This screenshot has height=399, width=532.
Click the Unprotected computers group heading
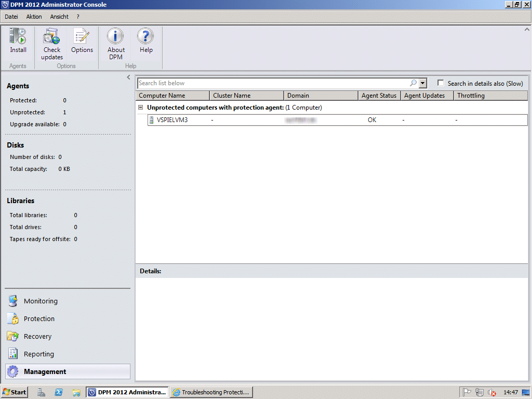click(x=234, y=107)
